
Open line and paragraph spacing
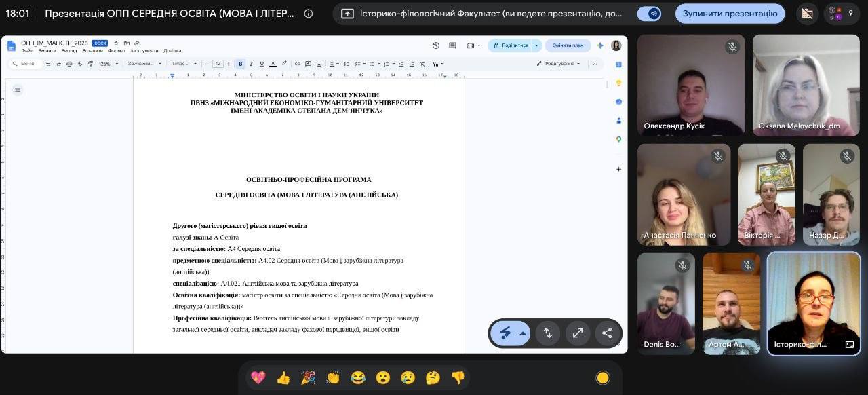click(347, 64)
